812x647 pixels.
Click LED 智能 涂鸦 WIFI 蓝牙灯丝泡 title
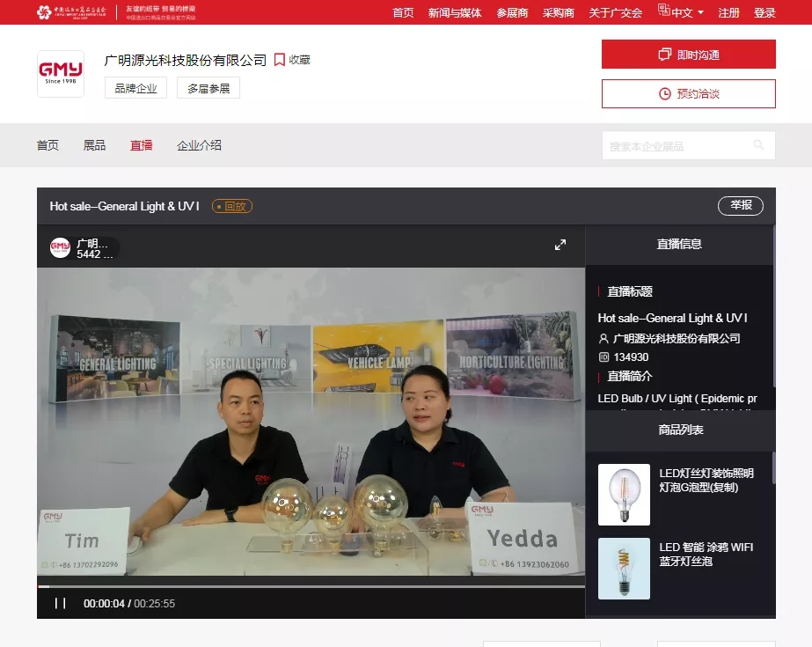tap(706, 555)
